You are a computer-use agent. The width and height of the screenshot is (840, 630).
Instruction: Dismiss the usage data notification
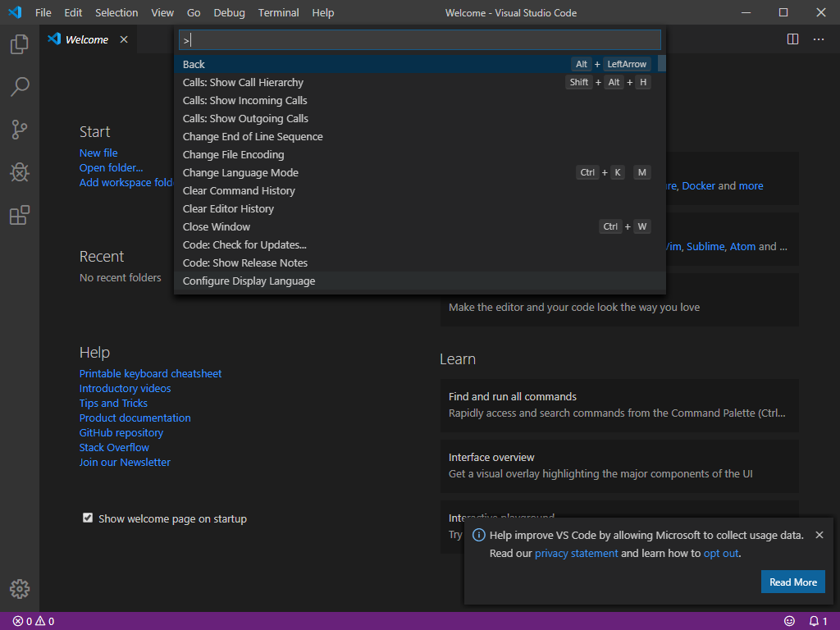(819, 535)
